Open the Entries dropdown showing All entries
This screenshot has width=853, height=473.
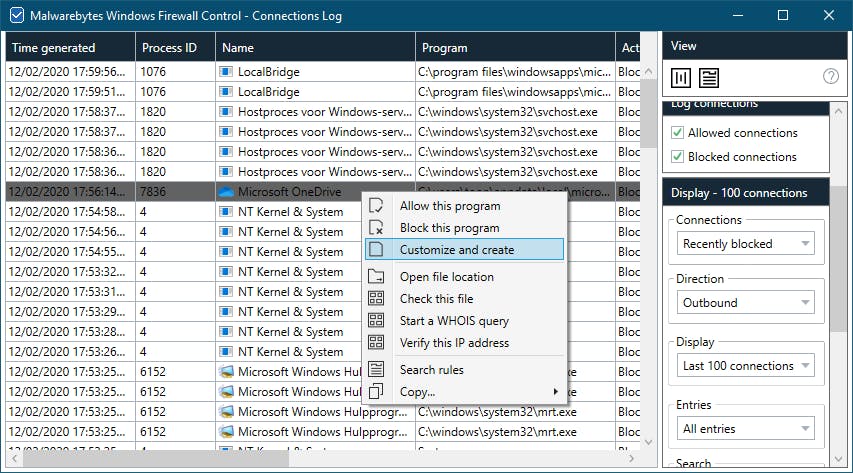(x=747, y=429)
